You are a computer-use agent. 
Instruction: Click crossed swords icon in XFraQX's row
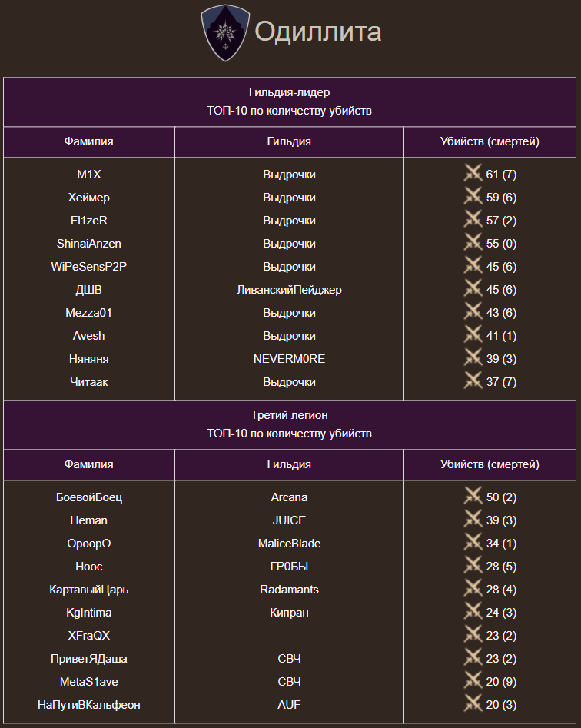pyautogui.click(x=473, y=635)
